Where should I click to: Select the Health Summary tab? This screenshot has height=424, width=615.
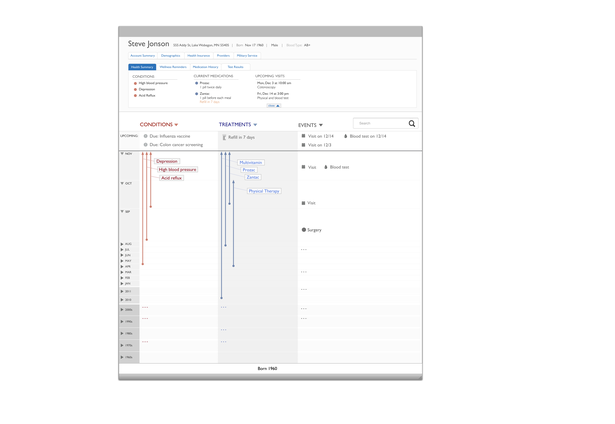click(x=142, y=67)
